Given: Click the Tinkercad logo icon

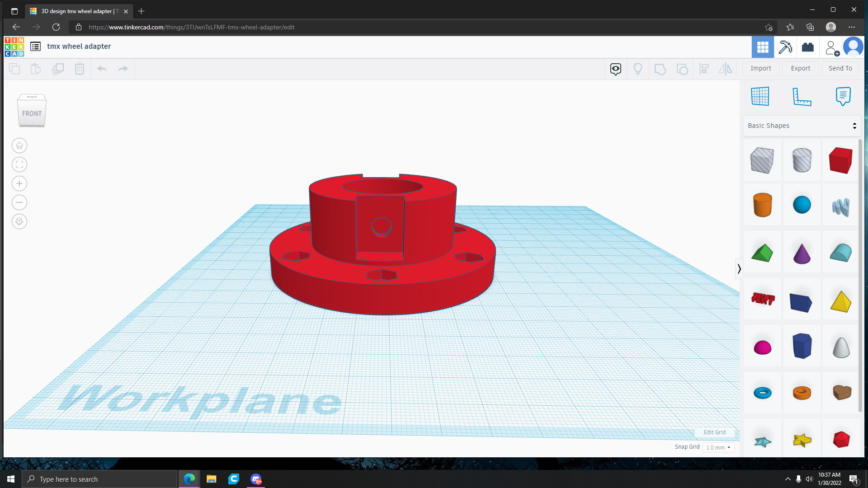Looking at the screenshot, I should click(x=14, y=47).
